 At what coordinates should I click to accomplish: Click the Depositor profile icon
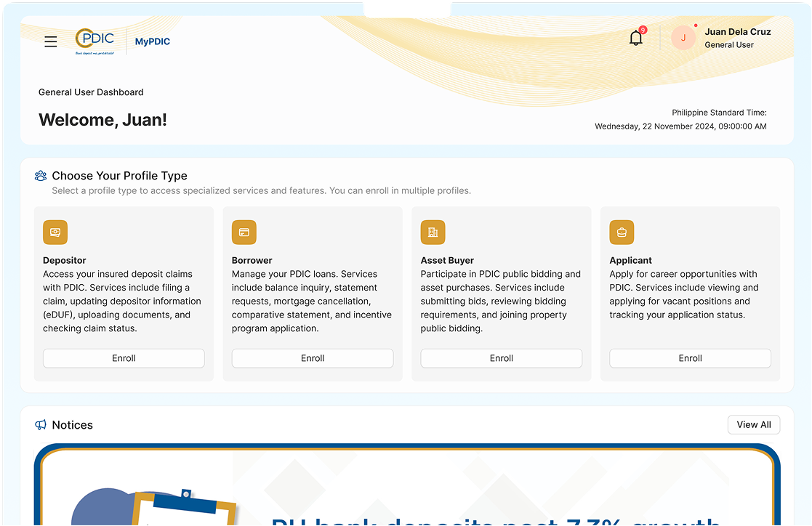point(55,232)
